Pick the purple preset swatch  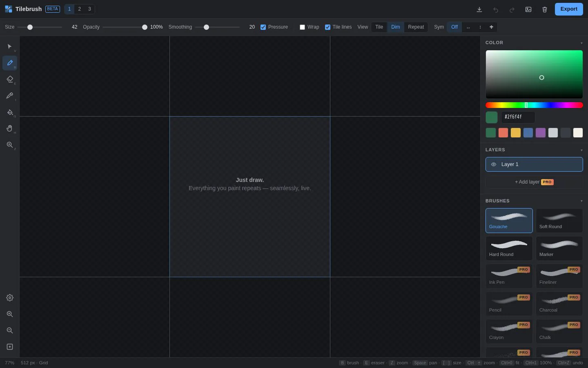541,132
